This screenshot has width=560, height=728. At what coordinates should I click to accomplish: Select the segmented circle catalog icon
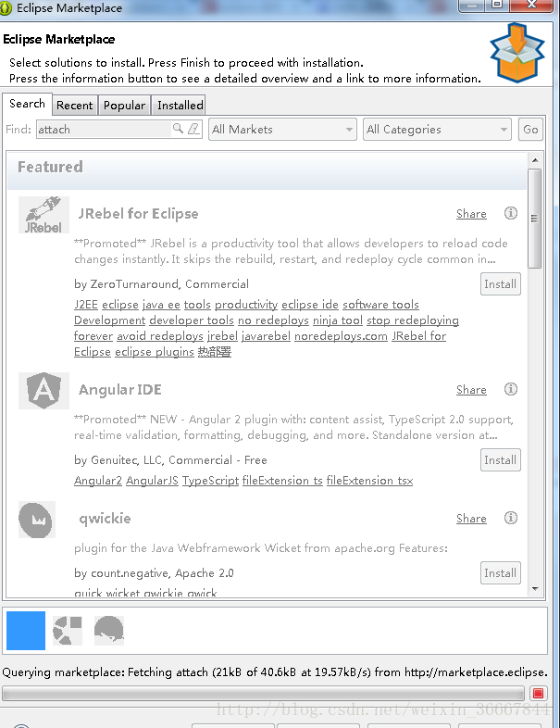pos(68,631)
